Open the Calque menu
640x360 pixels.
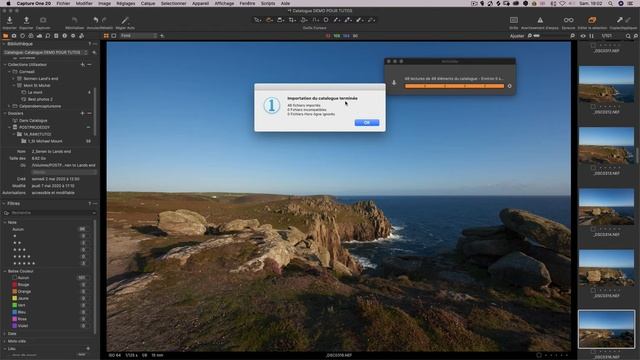[x=148, y=3]
